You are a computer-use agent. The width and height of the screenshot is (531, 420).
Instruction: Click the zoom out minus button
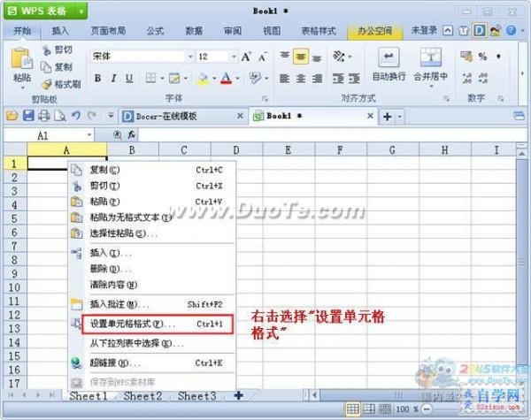427,409
